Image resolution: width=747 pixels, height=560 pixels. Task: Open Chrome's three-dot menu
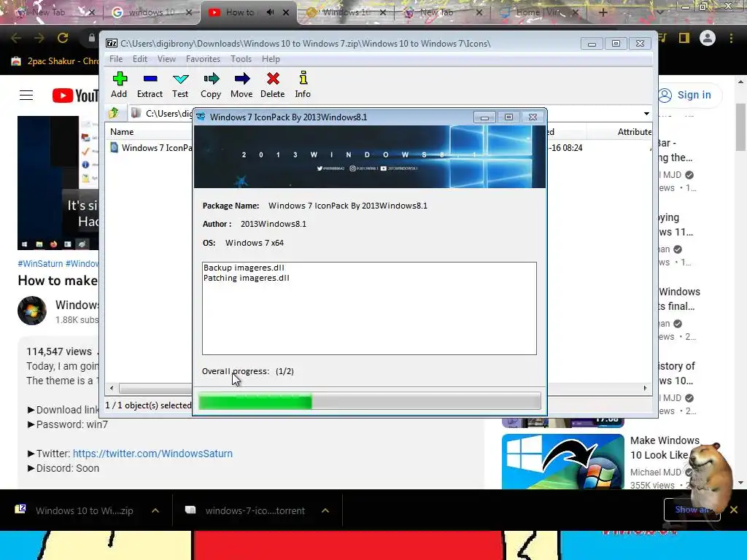tap(731, 38)
